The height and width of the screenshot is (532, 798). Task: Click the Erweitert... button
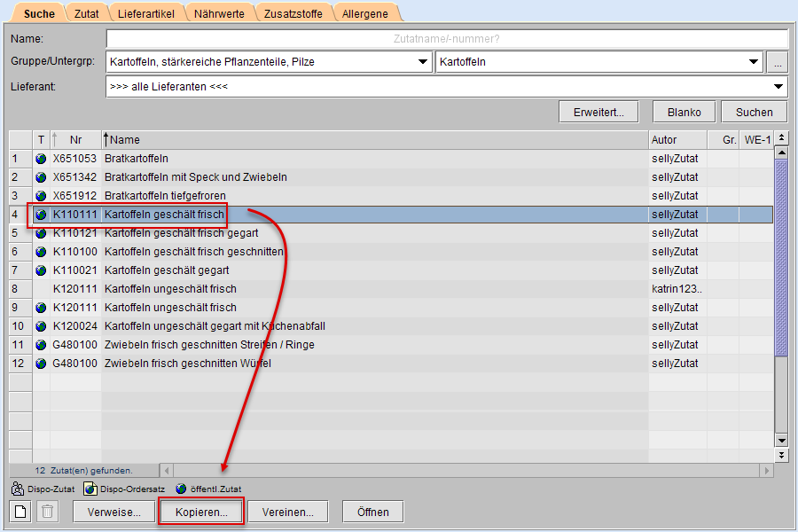click(x=598, y=112)
